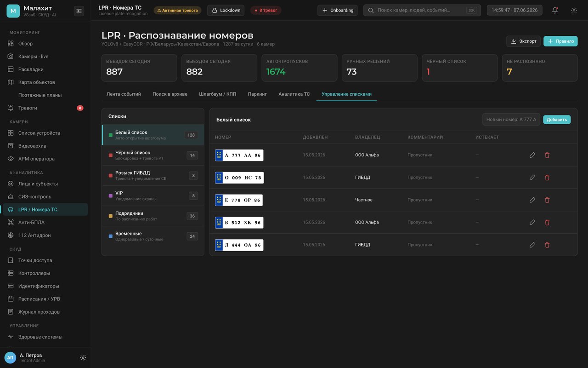Focus the Новый номер input field
The height and width of the screenshot is (368, 588).
pyautogui.click(x=511, y=119)
